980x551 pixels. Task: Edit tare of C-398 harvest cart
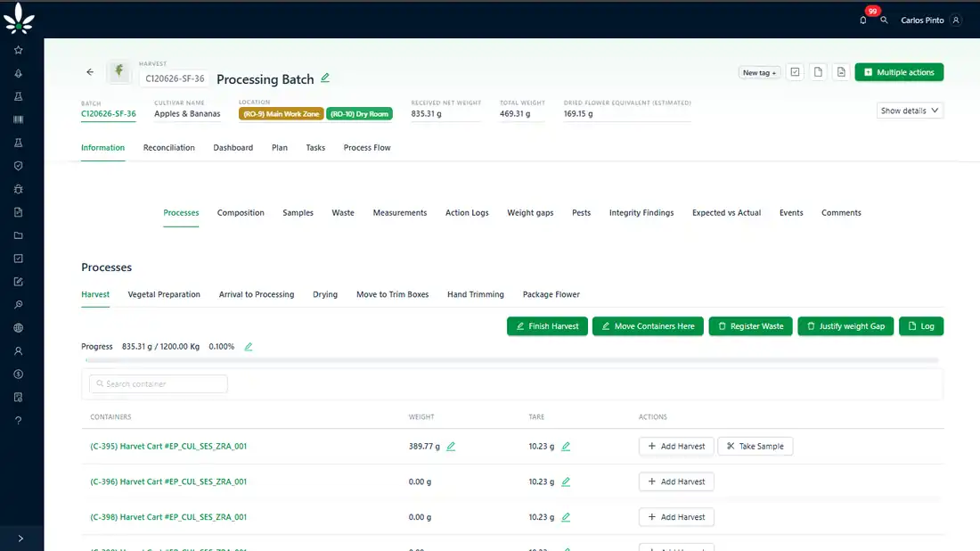click(566, 517)
